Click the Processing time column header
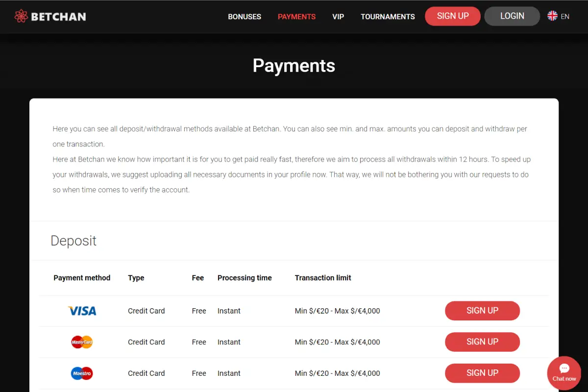 tap(245, 278)
